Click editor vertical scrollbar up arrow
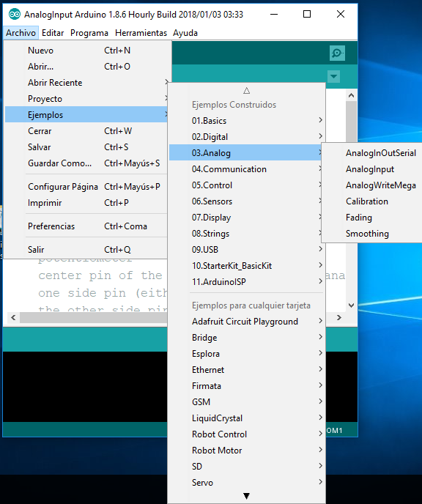This screenshot has height=504, width=422. click(351, 95)
